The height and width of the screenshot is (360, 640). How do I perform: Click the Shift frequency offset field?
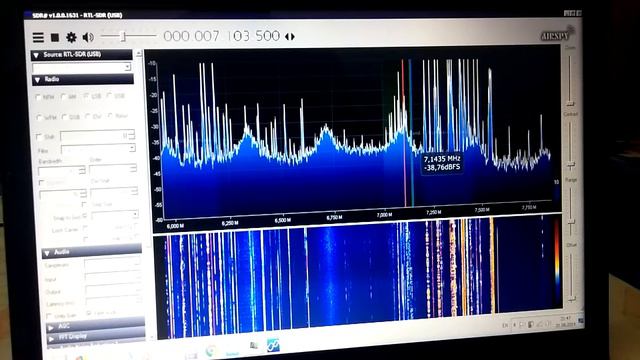point(97,135)
